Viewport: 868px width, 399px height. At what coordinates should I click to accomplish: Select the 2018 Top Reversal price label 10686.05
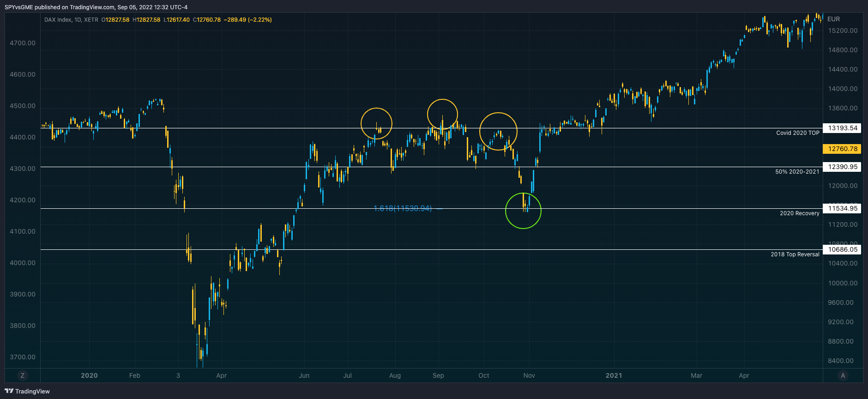843,249
